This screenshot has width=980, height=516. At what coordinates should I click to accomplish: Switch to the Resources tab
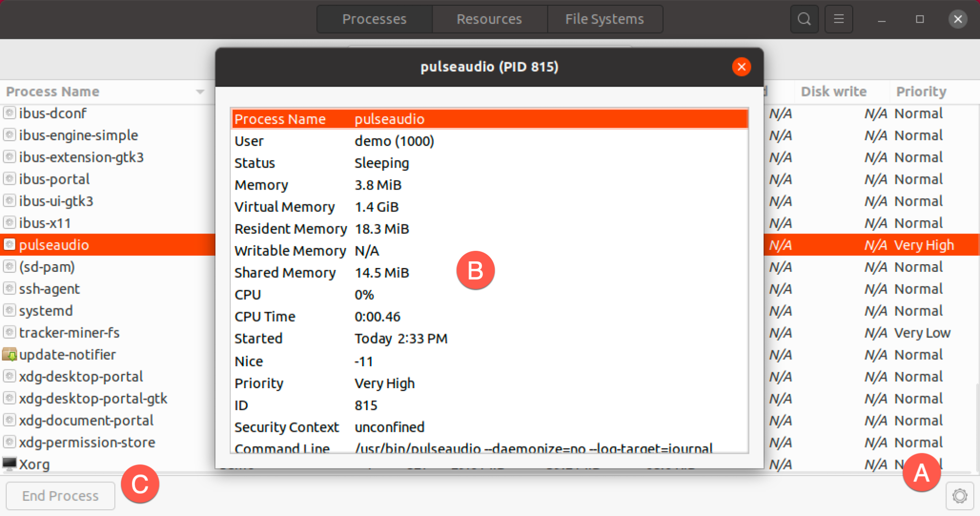pos(490,19)
